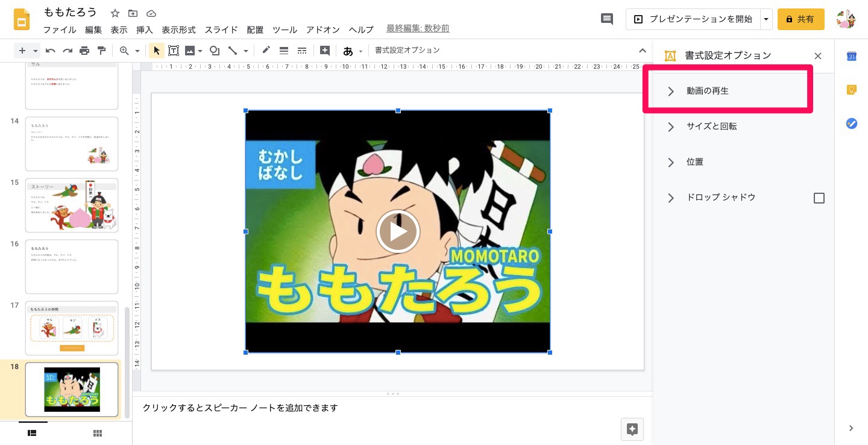
Task: Check the cloud save status icon
Action: coord(151,13)
